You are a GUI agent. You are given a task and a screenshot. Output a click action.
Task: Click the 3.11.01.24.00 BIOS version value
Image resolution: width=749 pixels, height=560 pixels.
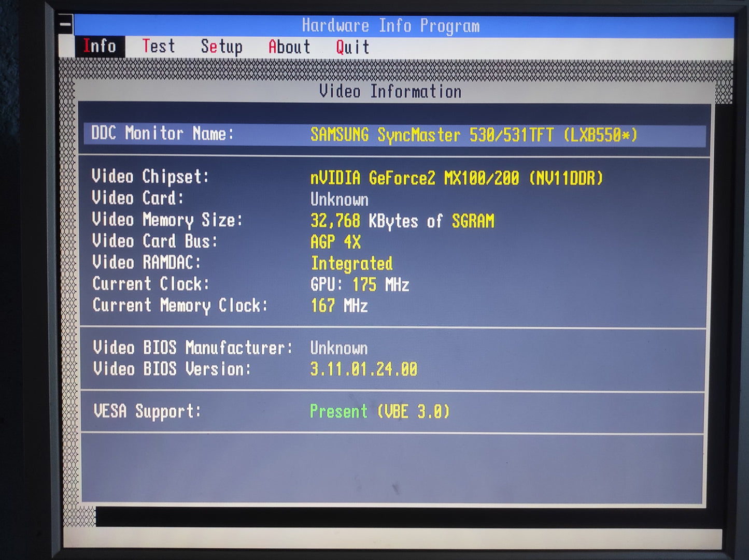point(363,369)
